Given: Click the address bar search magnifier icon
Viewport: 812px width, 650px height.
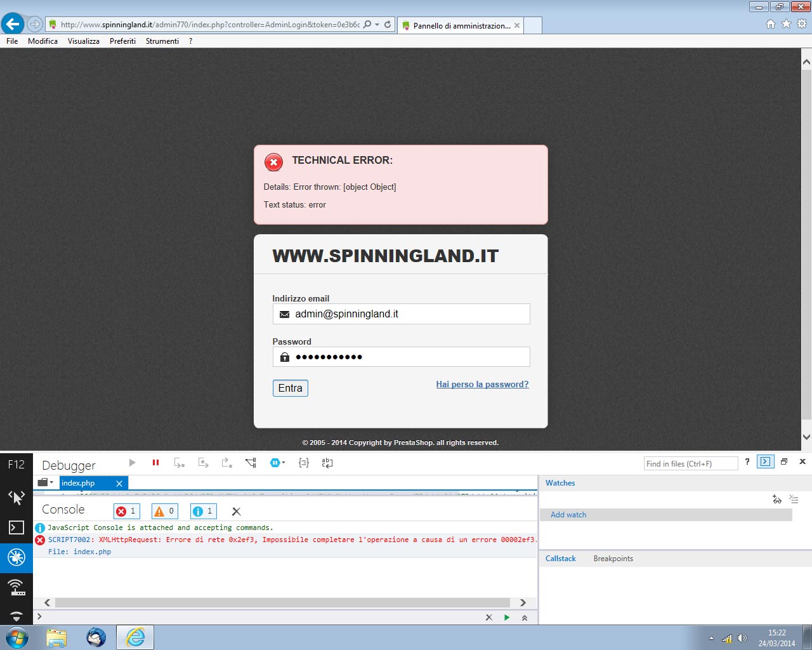Looking at the screenshot, I should point(367,25).
